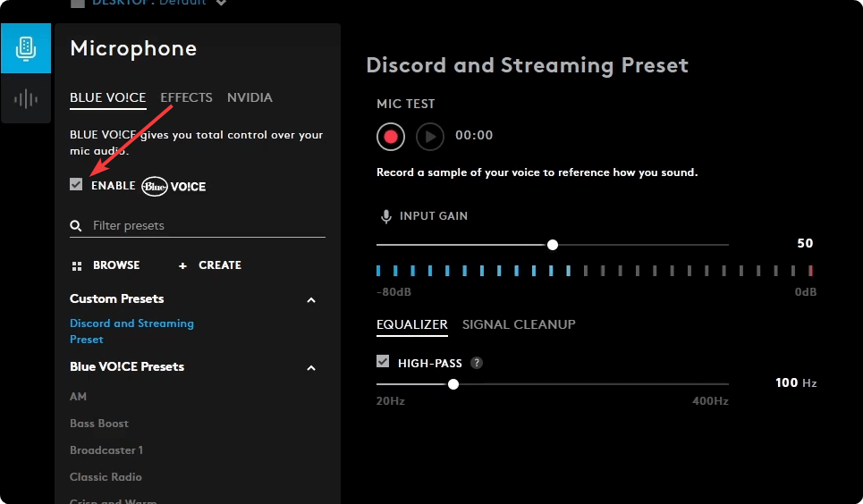Click the search magnifier icon

76,225
